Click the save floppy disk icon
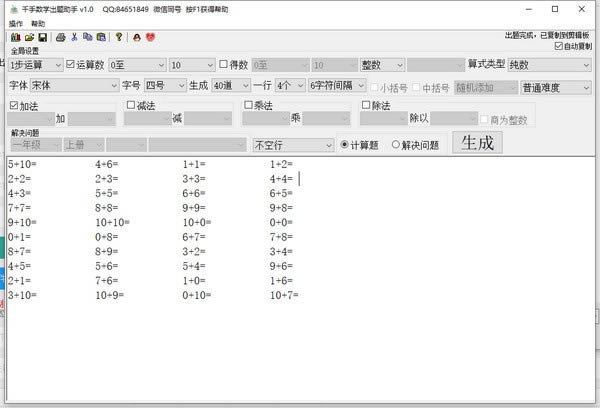 pyautogui.click(x=42, y=37)
